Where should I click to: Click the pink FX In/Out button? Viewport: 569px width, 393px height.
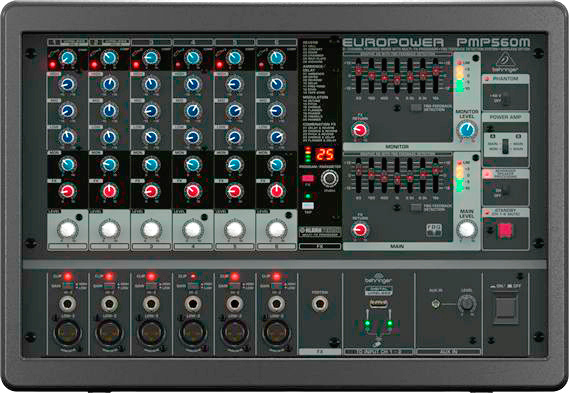(x=308, y=179)
